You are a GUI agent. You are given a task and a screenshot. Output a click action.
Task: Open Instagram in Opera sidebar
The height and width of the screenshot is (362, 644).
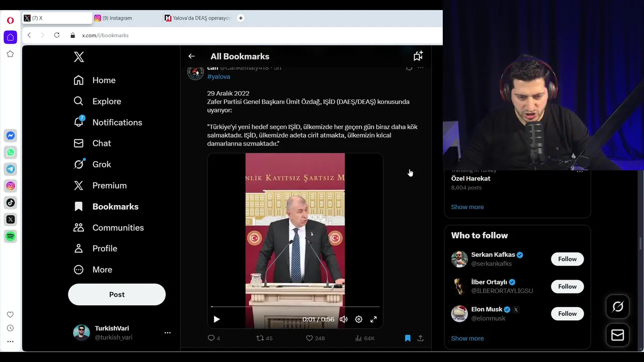tap(10, 186)
